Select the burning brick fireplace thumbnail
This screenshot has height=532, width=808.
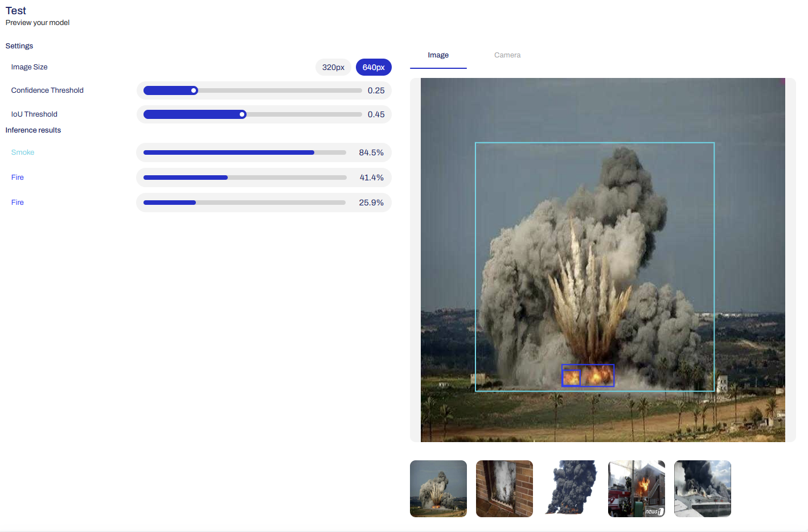click(505, 489)
